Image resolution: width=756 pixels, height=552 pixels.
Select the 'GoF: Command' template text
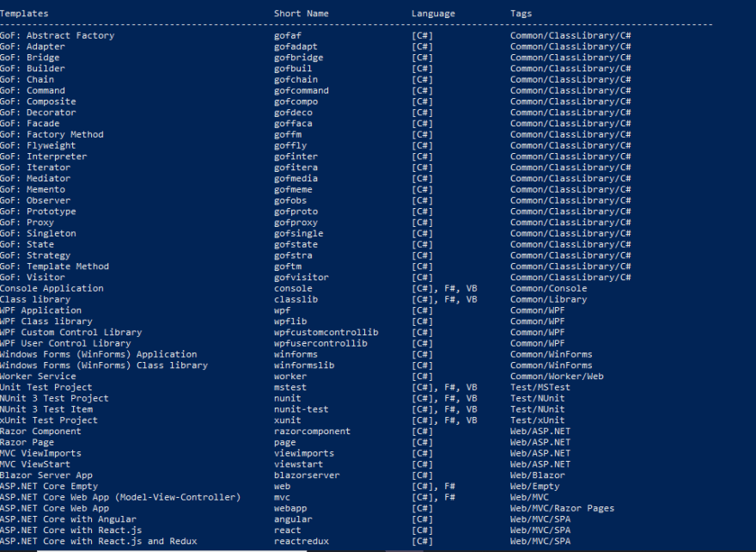click(33, 91)
